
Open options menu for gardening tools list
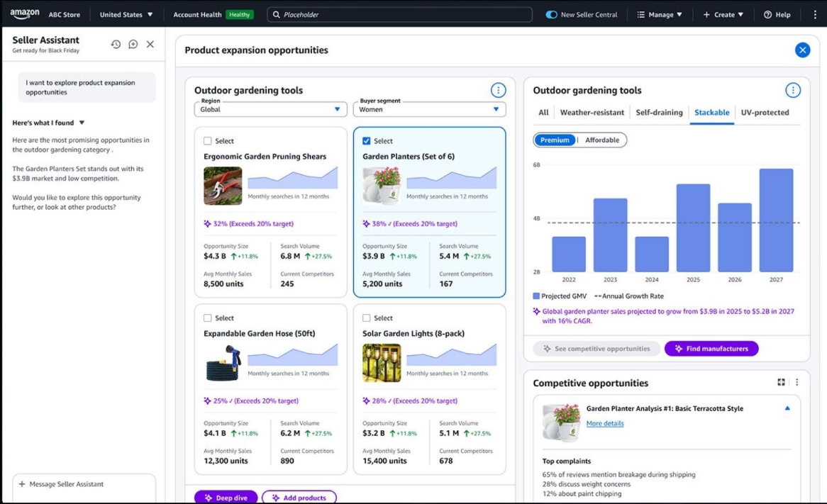point(499,90)
